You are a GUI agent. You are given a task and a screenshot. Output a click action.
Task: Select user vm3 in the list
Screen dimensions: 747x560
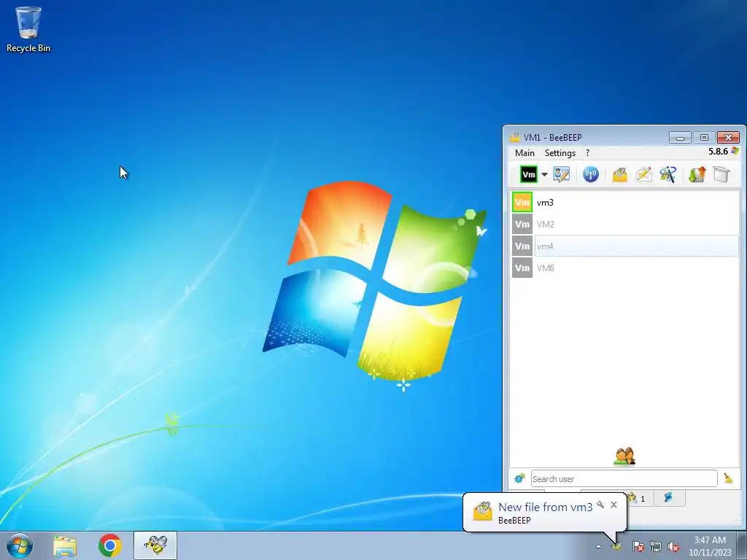tap(625, 203)
